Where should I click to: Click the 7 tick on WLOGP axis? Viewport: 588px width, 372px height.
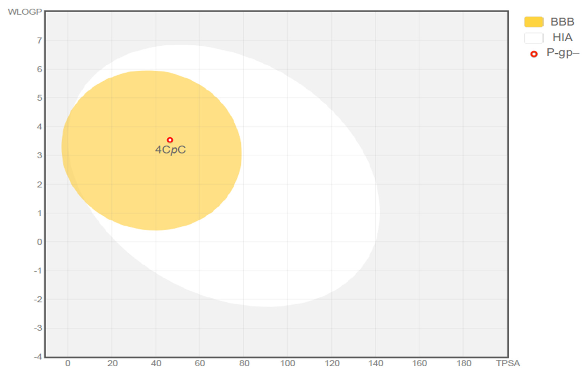tap(39, 41)
